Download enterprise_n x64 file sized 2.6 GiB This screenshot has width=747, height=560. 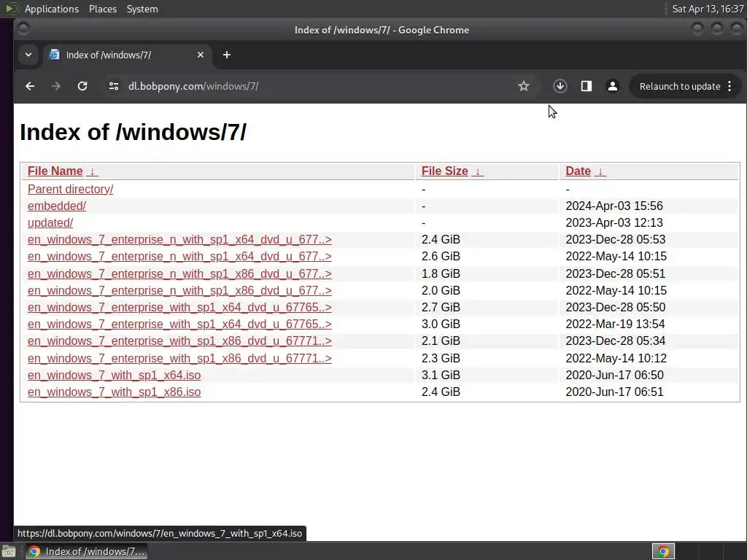(179, 256)
